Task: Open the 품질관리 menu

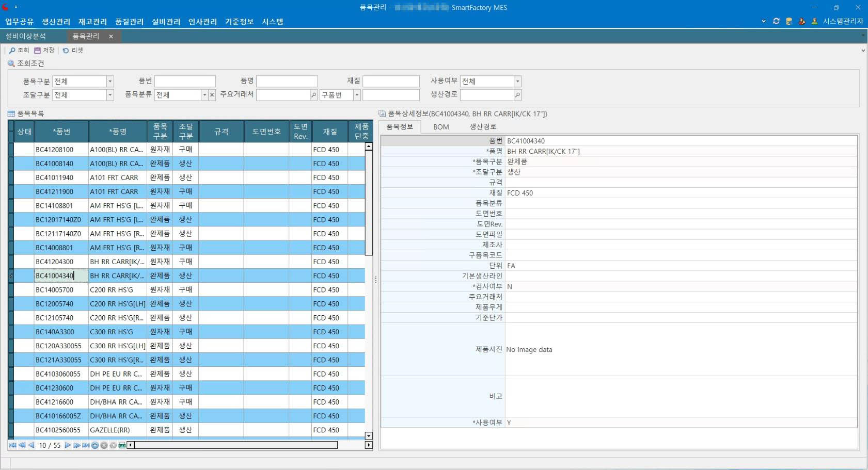Action: (x=129, y=22)
